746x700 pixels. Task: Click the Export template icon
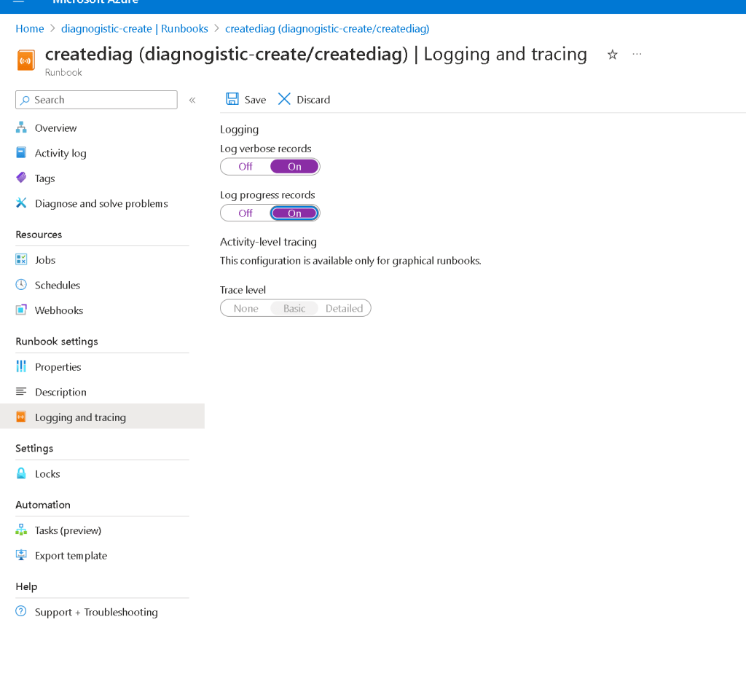(21, 555)
